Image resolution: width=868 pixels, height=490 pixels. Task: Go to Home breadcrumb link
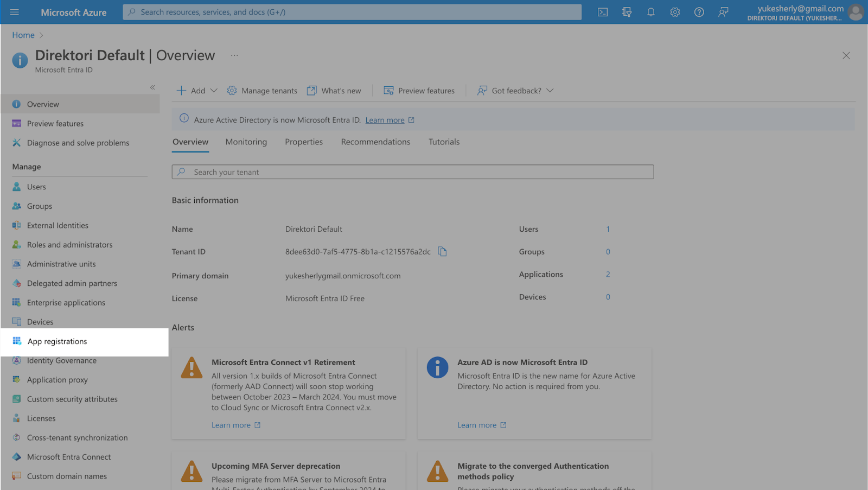pyautogui.click(x=23, y=35)
